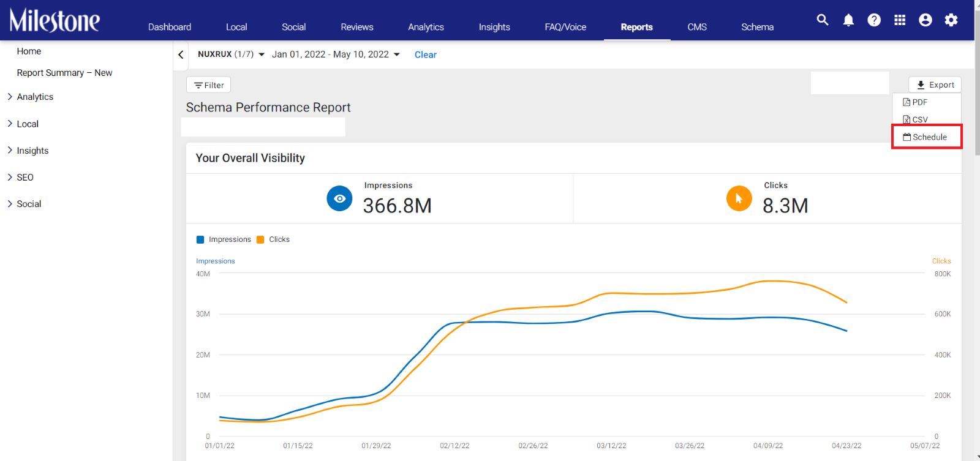The width and height of the screenshot is (980, 461).
Task: Click the Clear link
Action: coord(426,54)
